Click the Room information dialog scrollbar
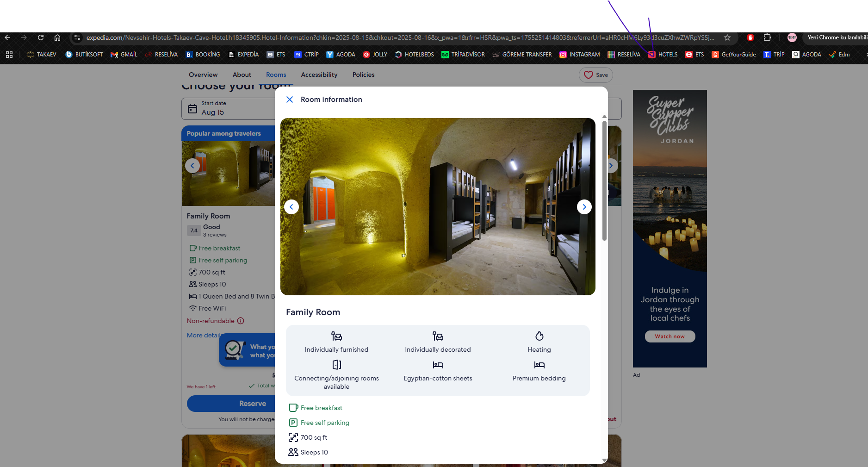This screenshot has height=467, width=868. click(x=604, y=181)
